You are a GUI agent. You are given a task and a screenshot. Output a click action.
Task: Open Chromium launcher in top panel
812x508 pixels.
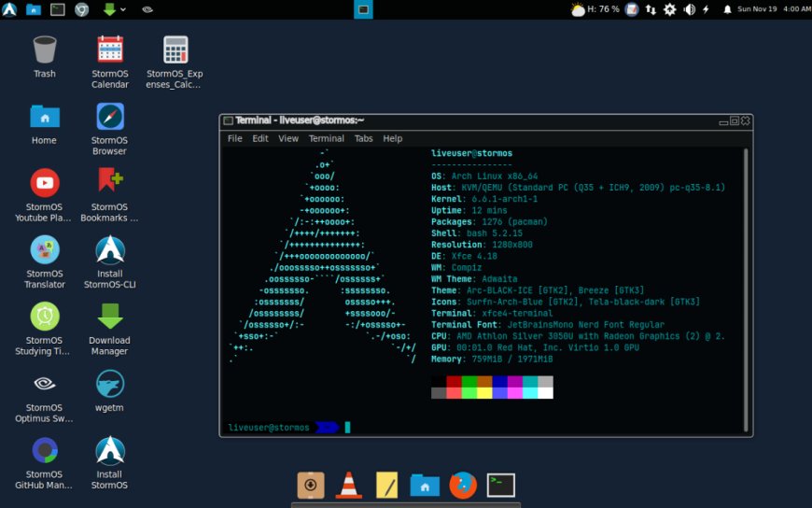click(82, 9)
